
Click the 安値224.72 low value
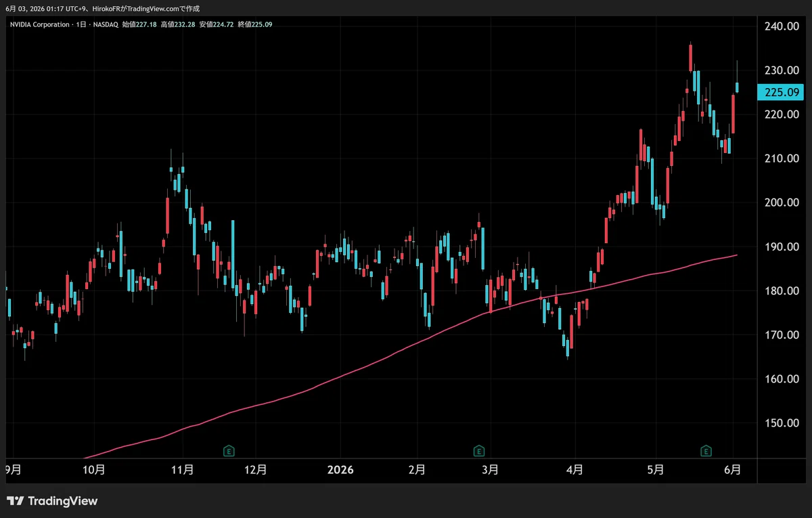coord(217,24)
